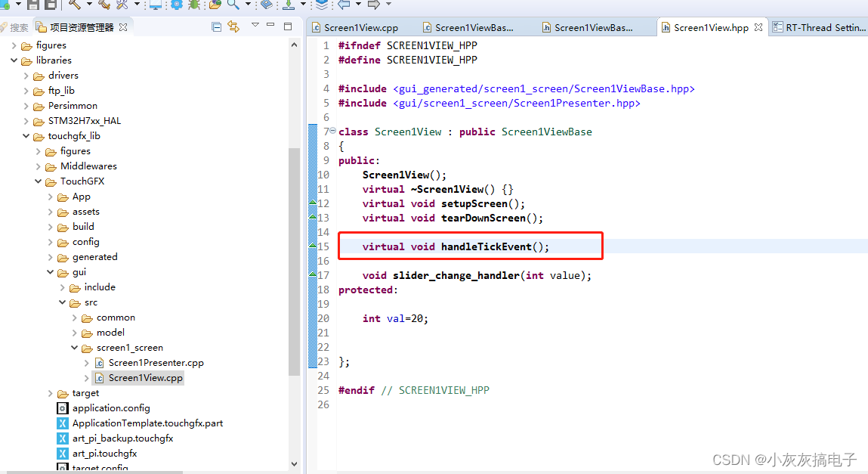Open search using the magnifying glass icon
This screenshot has width=868, height=474.
click(x=233, y=6)
